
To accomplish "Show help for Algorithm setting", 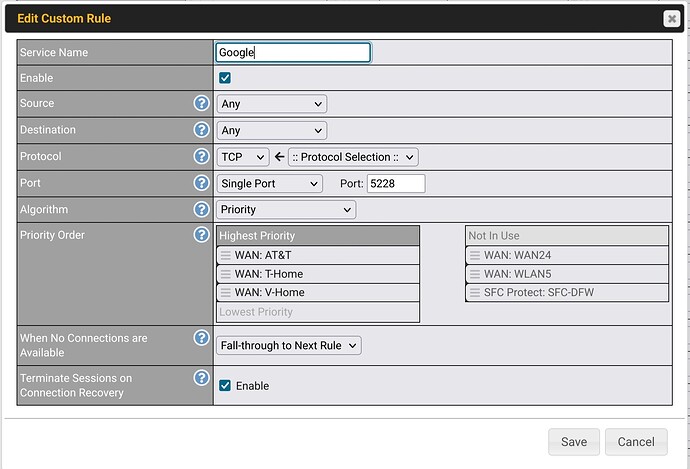I will point(201,209).
